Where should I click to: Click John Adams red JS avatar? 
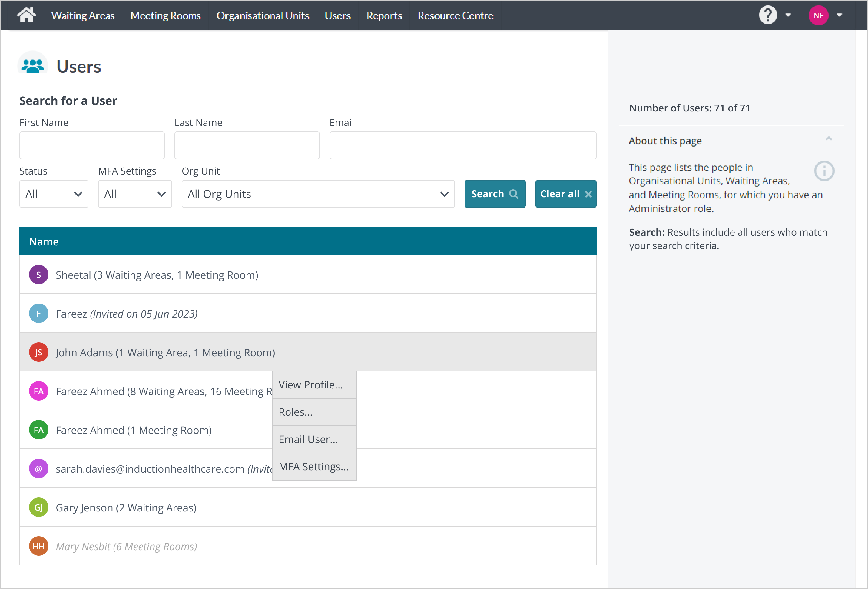[39, 352]
